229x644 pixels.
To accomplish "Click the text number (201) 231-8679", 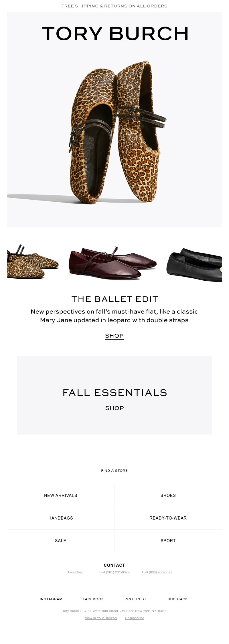I will pos(118,572).
